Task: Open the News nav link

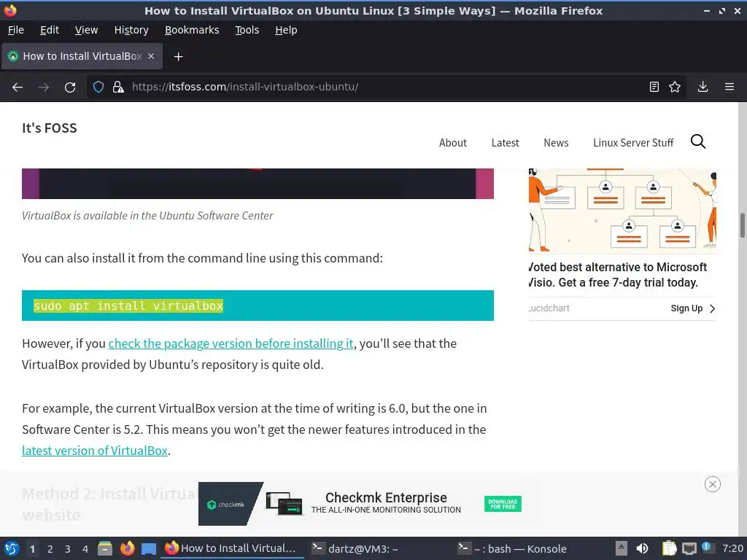Action: pyautogui.click(x=556, y=143)
